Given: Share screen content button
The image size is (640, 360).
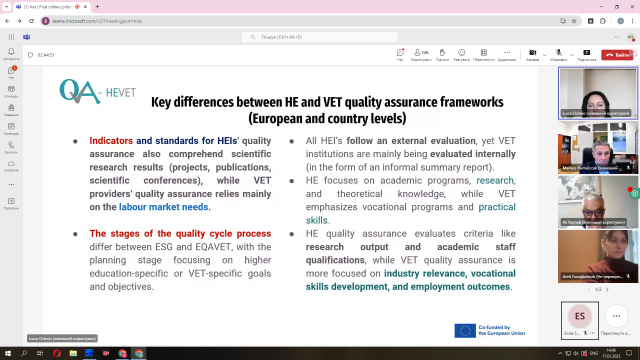Looking at the screenshot, I should (x=587, y=55).
